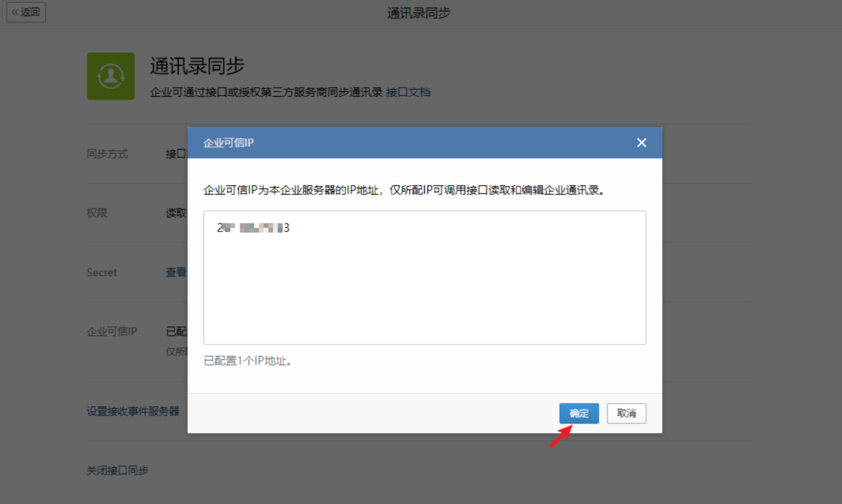Confirm with the 确定 button
The image size is (842, 504).
[578, 413]
